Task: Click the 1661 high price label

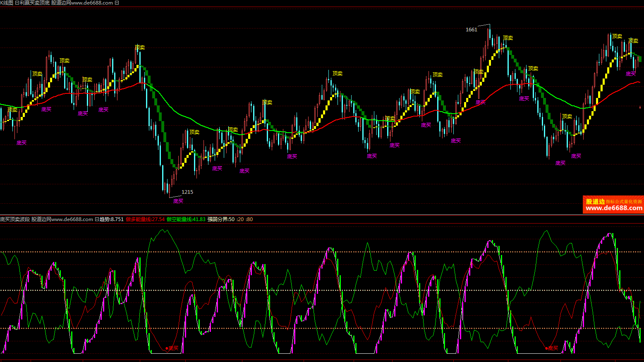Action: point(472,30)
